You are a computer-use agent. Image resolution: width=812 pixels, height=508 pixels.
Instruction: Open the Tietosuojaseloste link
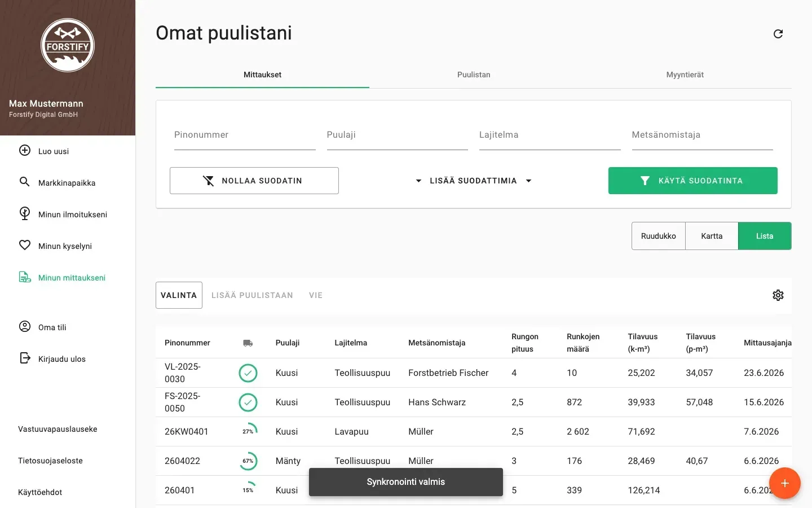(x=50, y=461)
